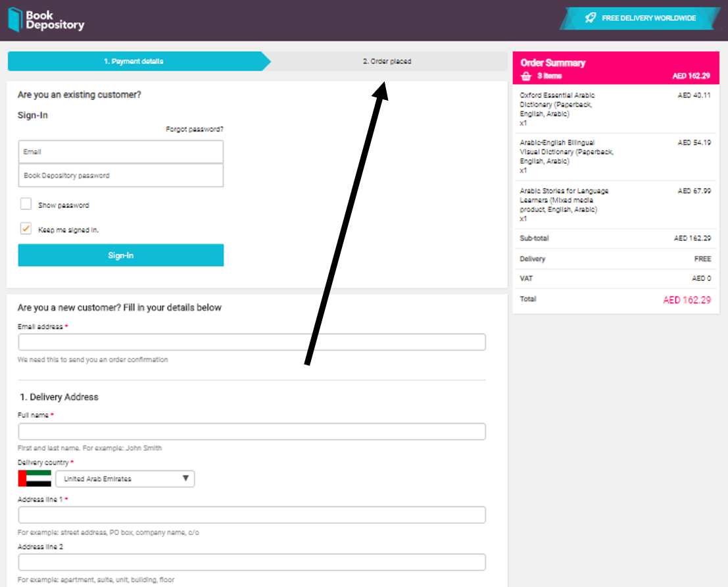The width and height of the screenshot is (728, 587).
Task: Click the Email sign-in field
Action: click(x=120, y=151)
